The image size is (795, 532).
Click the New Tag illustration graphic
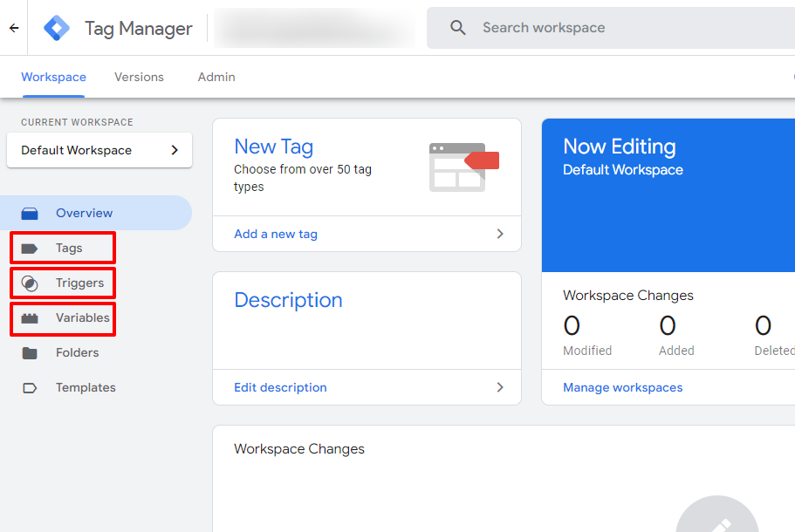(463, 165)
